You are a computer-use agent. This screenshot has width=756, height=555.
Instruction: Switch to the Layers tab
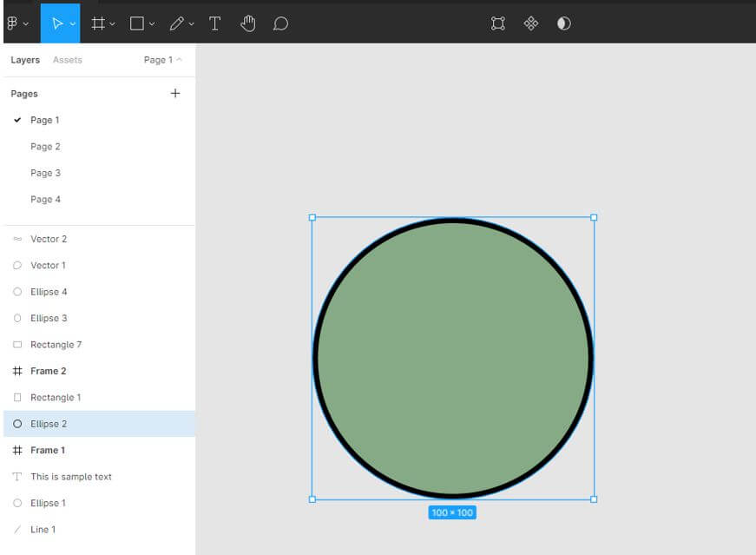click(25, 60)
